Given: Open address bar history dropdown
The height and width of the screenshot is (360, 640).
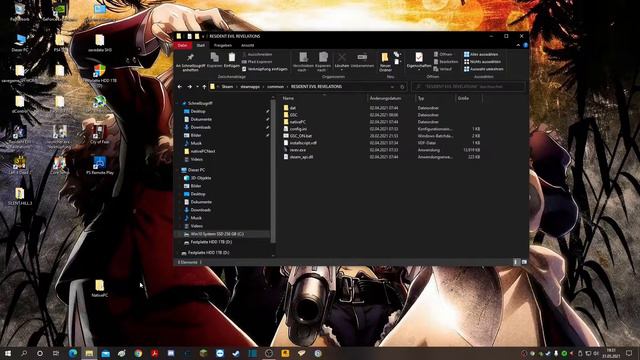Looking at the screenshot, I should [x=392, y=87].
